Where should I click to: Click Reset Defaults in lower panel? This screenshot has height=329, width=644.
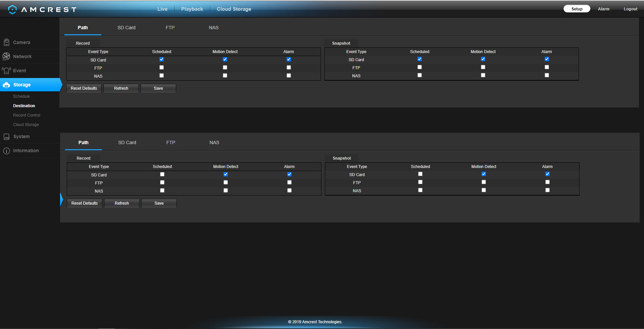tap(85, 203)
